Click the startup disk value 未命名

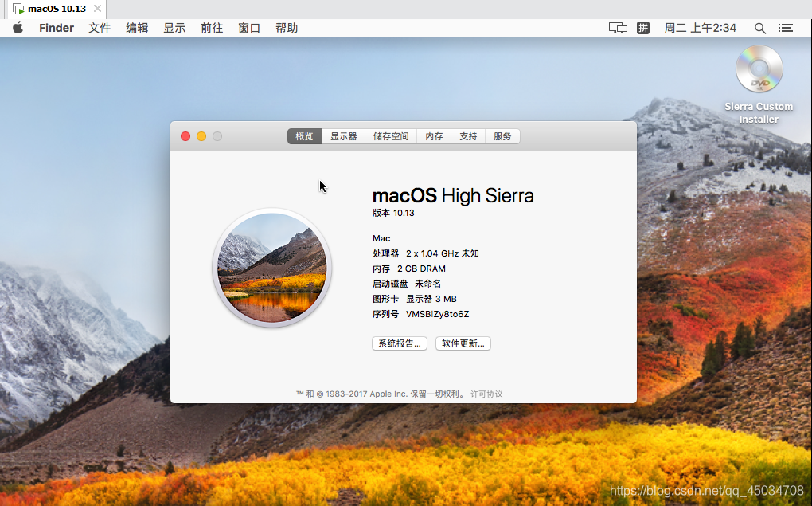[x=427, y=284]
